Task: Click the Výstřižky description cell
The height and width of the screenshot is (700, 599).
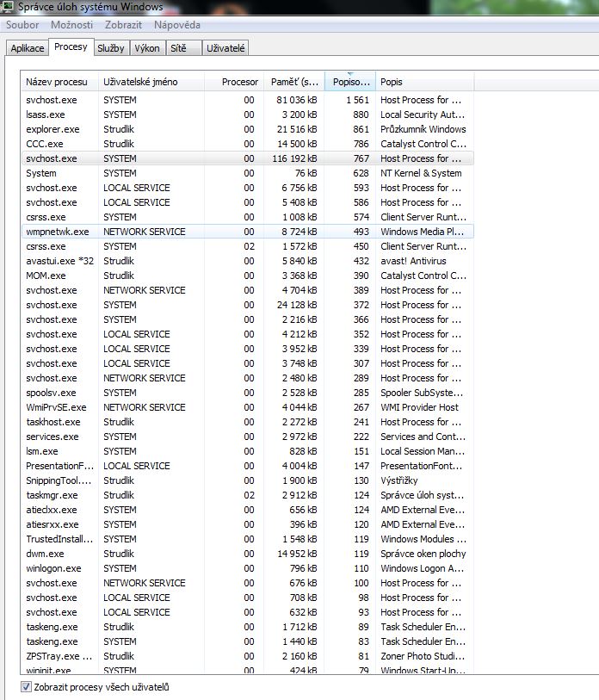Action: (x=399, y=480)
